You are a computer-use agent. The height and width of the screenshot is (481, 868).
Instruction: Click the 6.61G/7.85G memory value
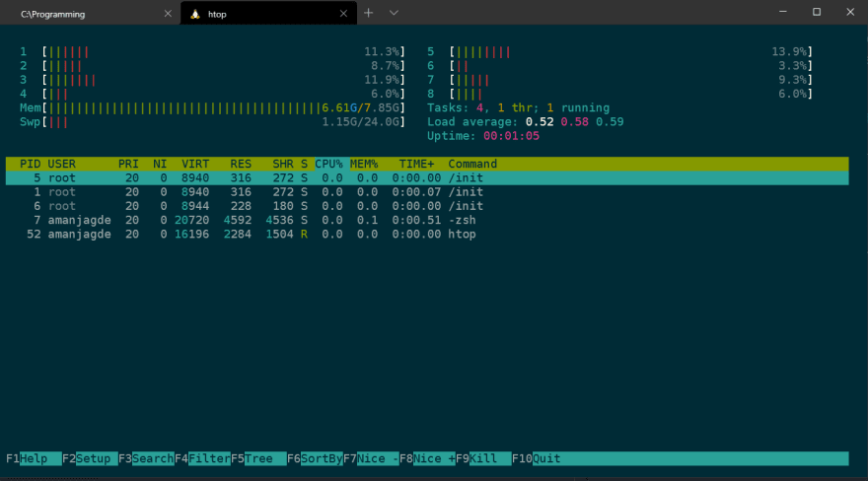point(360,107)
